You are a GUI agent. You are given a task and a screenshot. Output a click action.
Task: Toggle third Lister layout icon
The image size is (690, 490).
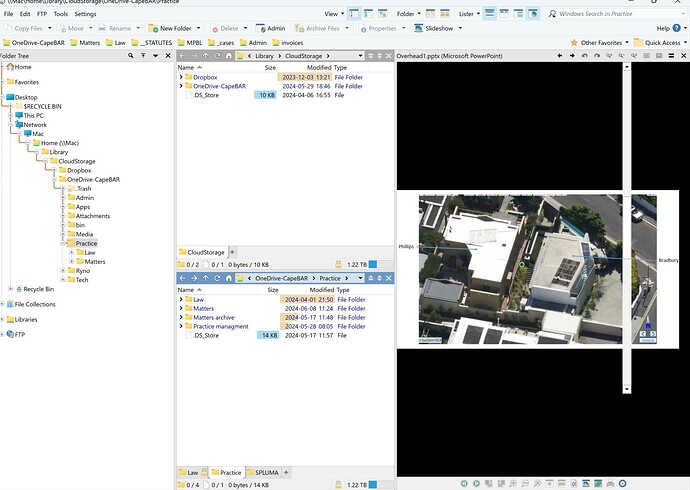pyautogui.click(x=518, y=14)
